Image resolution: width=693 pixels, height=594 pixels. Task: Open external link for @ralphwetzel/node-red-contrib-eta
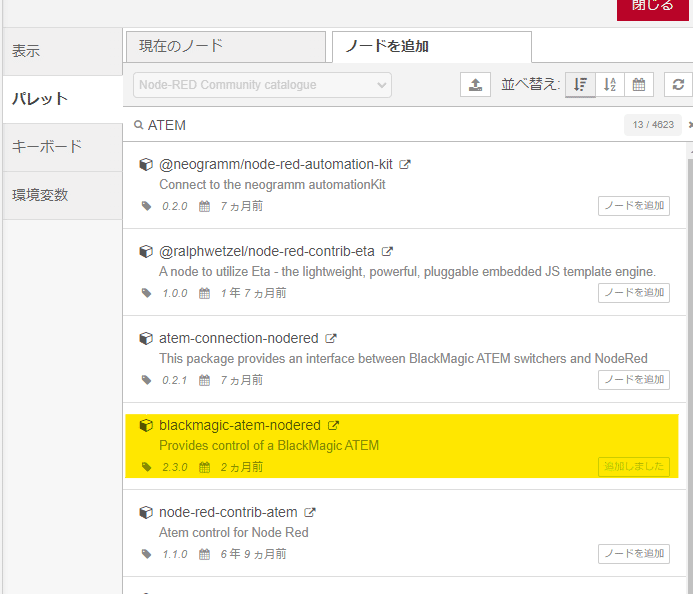tap(387, 251)
